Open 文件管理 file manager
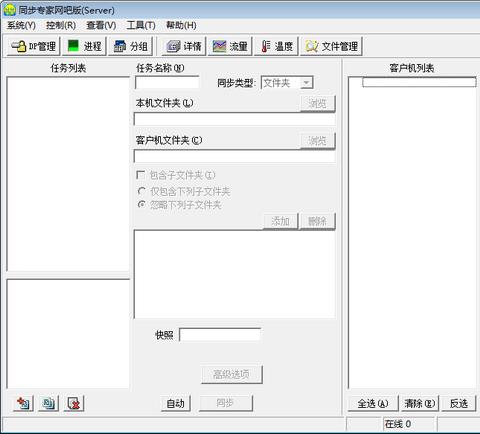The height and width of the screenshot is (434, 480). [331, 46]
